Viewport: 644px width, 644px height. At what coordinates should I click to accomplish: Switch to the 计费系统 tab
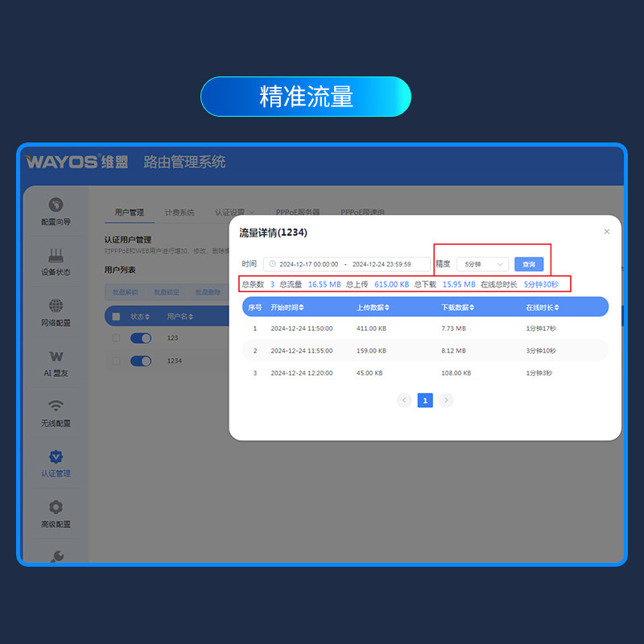point(180,213)
